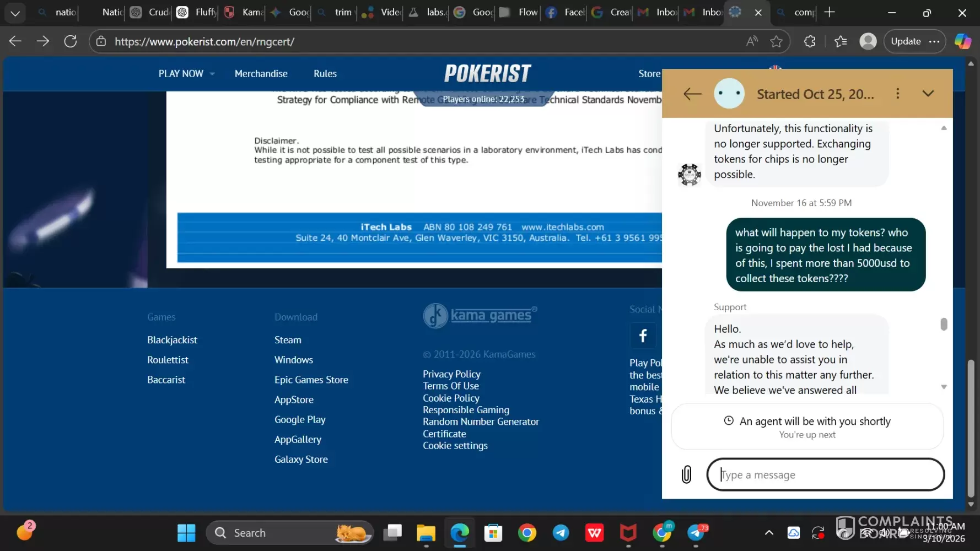This screenshot has height=551, width=980.
Task: Click the Type a message input field
Action: [x=825, y=474]
